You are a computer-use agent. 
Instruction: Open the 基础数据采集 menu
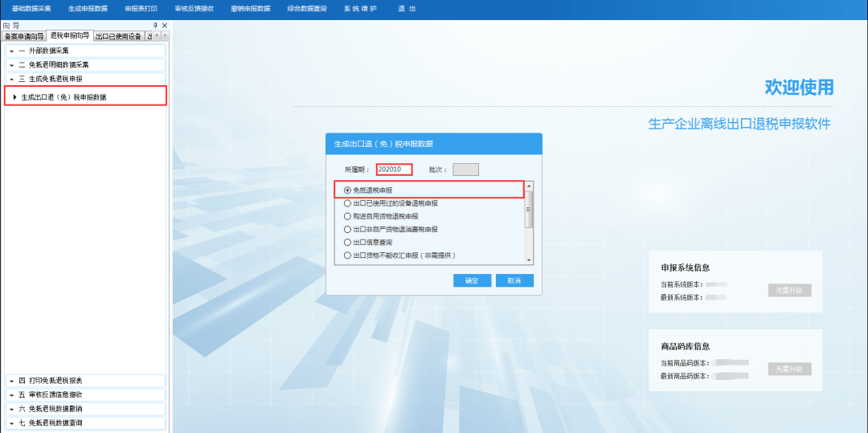coord(31,8)
